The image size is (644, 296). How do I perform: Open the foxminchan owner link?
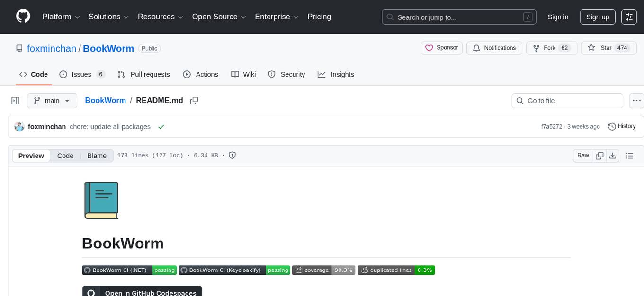point(52,48)
